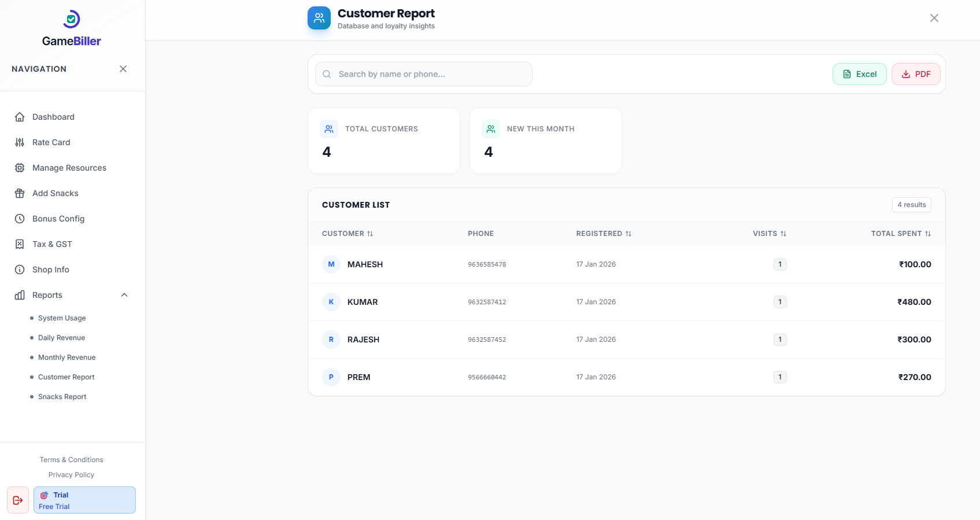Download the report as PDF
The width and height of the screenshot is (980, 520).
916,74
